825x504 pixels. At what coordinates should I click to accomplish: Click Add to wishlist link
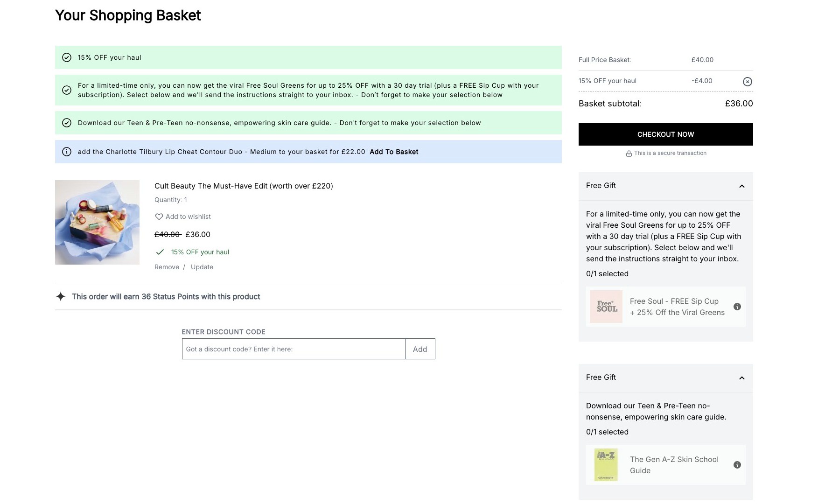pos(188,217)
